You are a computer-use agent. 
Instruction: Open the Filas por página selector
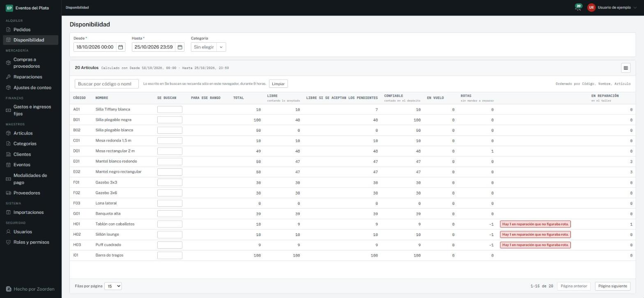[x=113, y=286]
